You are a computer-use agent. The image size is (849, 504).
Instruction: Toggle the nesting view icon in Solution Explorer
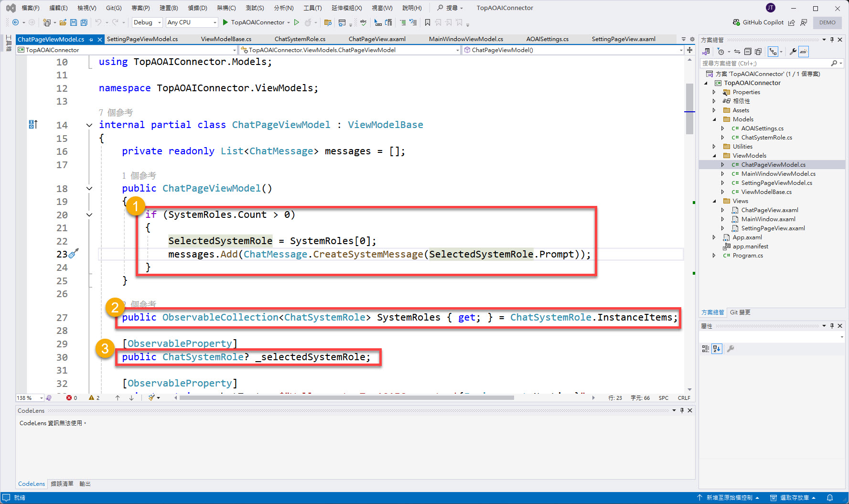click(773, 52)
